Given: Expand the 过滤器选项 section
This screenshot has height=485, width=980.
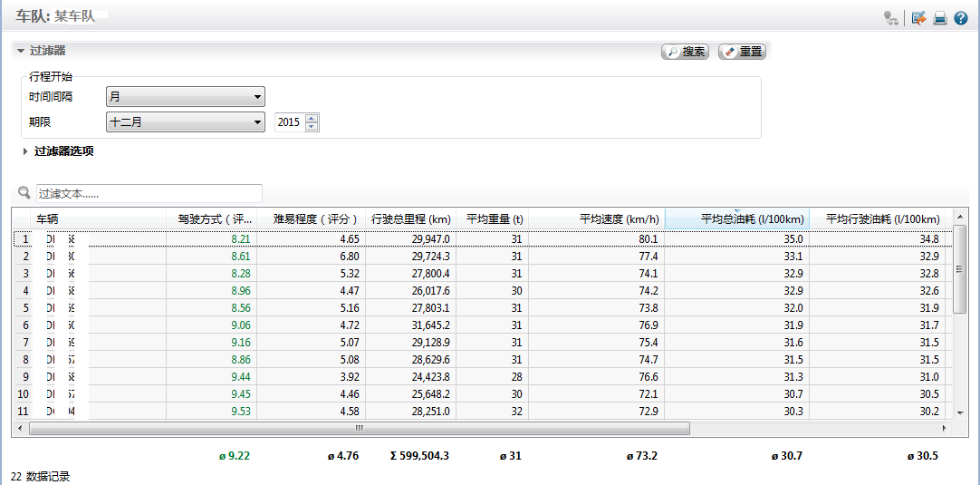Looking at the screenshot, I should pyautogui.click(x=25, y=151).
